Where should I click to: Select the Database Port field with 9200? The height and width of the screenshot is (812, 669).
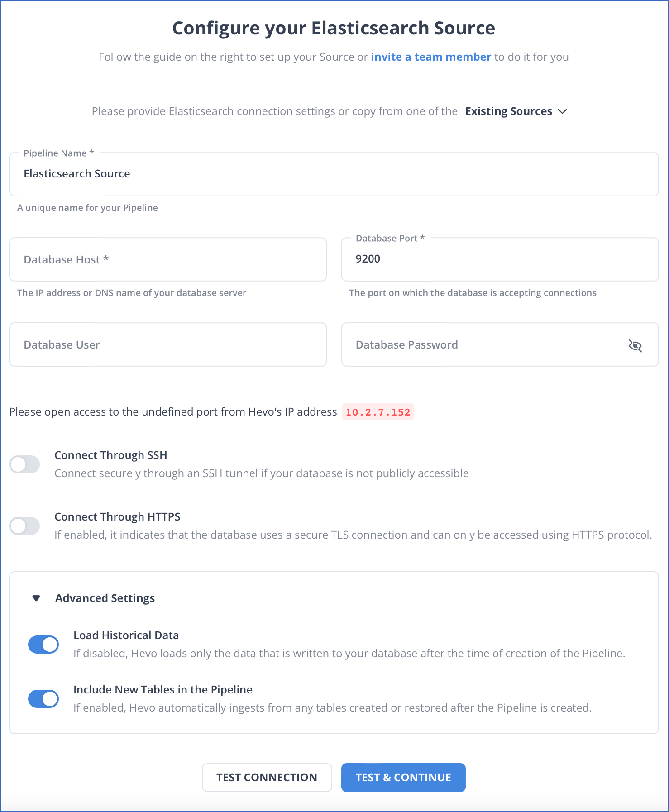500,259
